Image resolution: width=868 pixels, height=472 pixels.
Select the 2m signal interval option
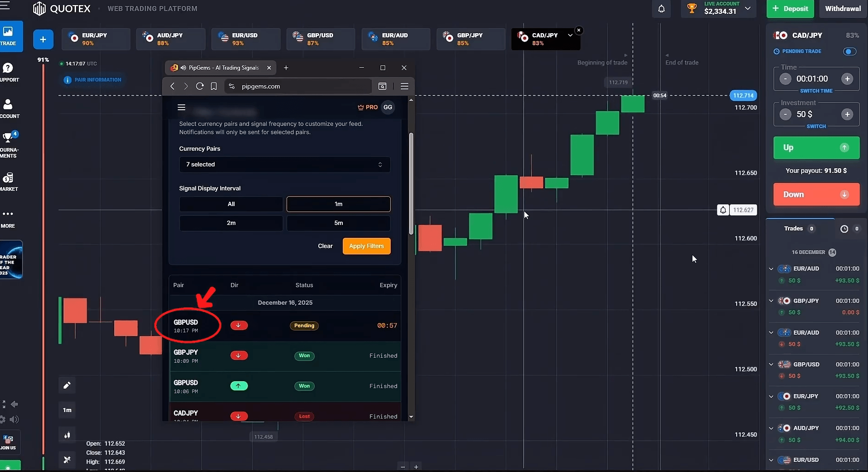[231, 223]
